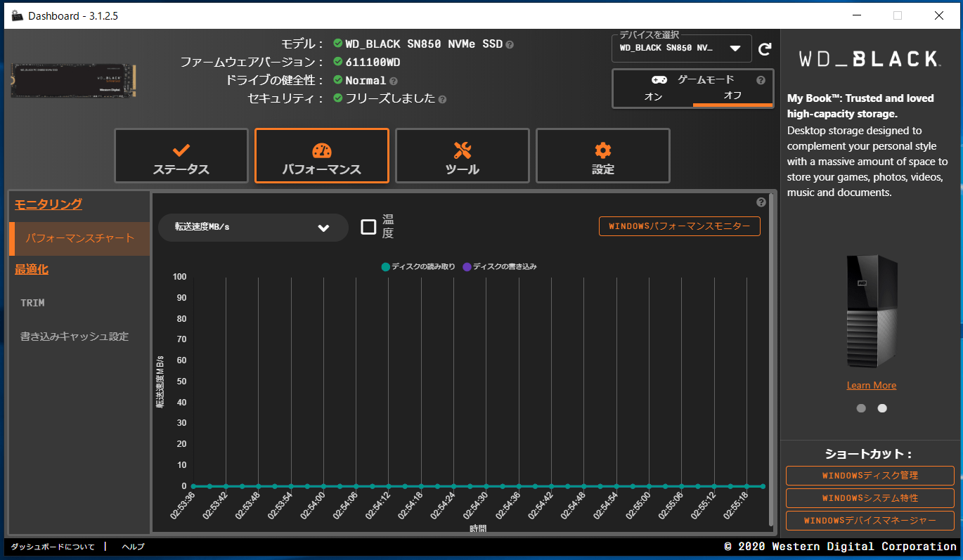Screen dimensions: 963x560
Task: Click the chart point at 02:54:00
Action: pyautogui.click(x=323, y=486)
